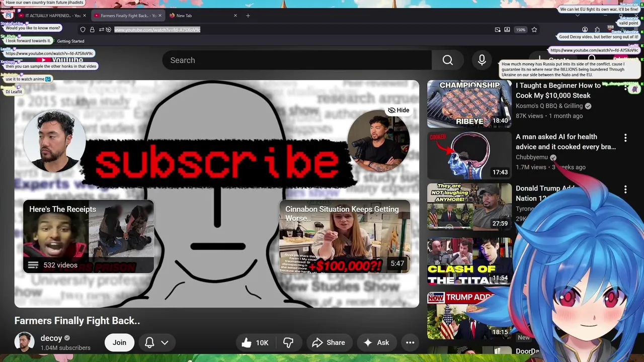Click '1.04M subscribers' text
Viewport: 644px width, 362px height.
pos(65,348)
